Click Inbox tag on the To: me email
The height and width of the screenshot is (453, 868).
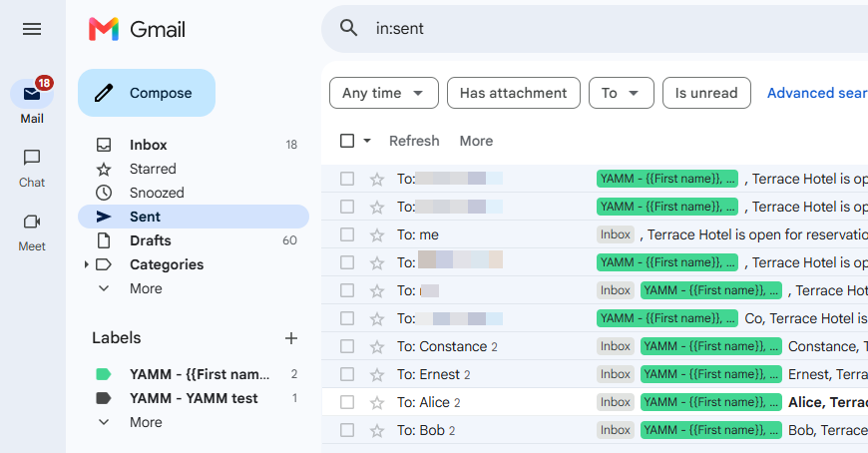(615, 234)
